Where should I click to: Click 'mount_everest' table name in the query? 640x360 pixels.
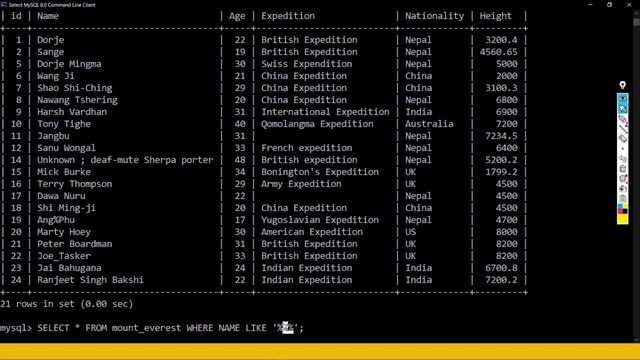click(x=146, y=328)
